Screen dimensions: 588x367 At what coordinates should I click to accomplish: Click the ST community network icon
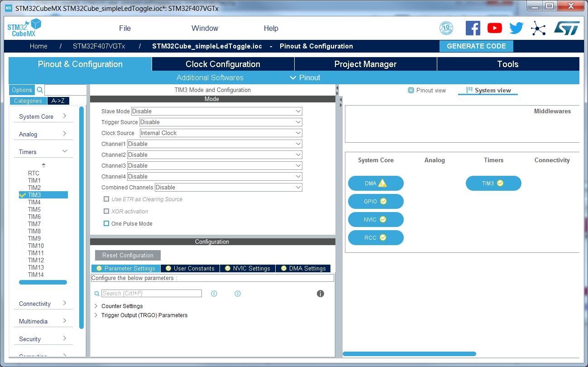[x=538, y=28]
